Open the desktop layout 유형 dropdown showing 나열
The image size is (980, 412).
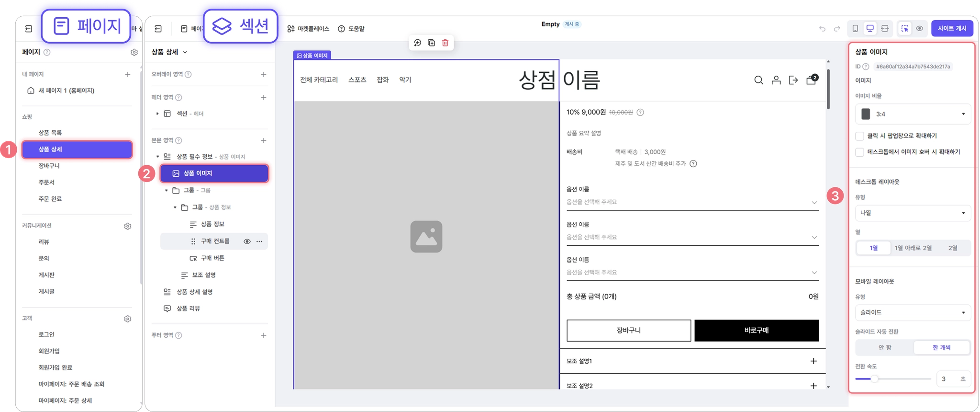(x=913, y=213)
